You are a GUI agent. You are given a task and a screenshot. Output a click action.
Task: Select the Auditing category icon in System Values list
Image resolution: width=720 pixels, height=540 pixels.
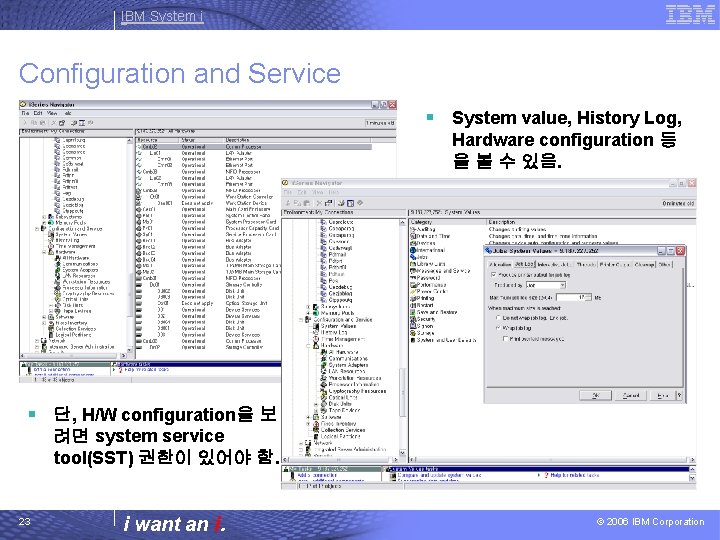413,229
